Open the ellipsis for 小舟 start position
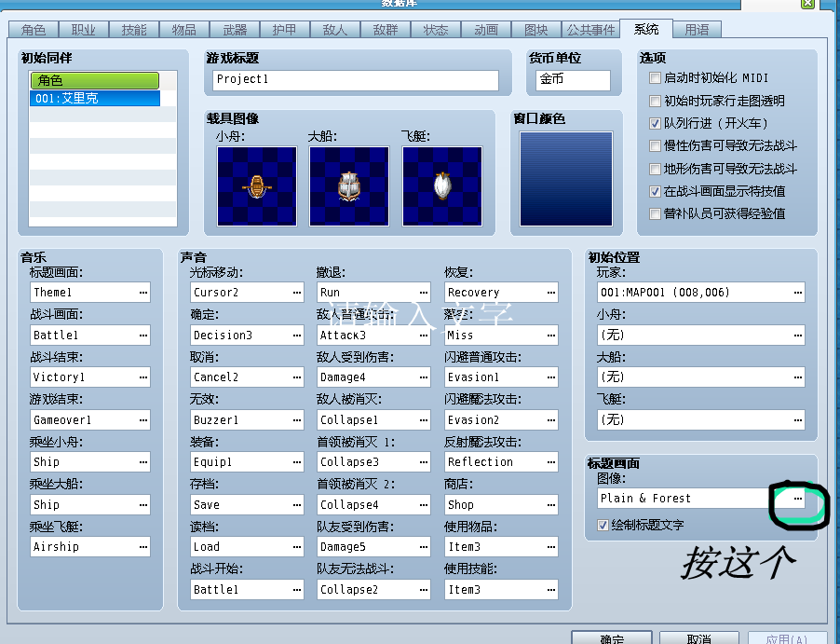The width and height of the screenshot is (840, 644). (x=798, y=336)
